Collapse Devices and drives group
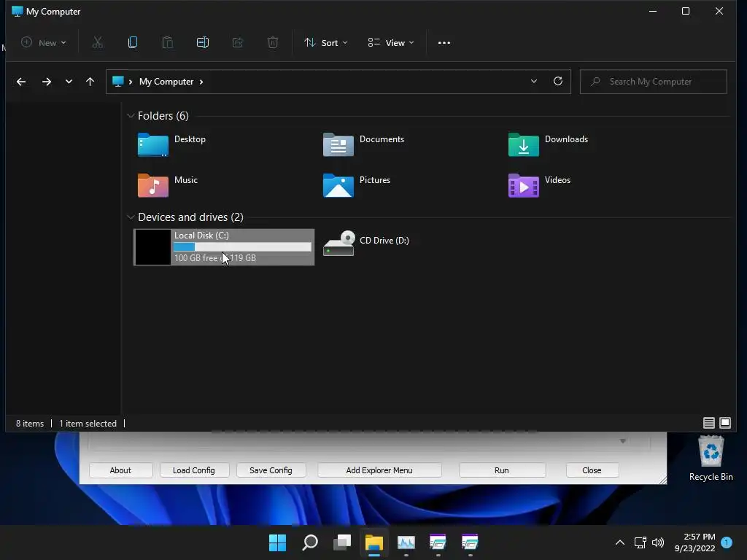This screenshot has width=747, height=560. point(131,217)
